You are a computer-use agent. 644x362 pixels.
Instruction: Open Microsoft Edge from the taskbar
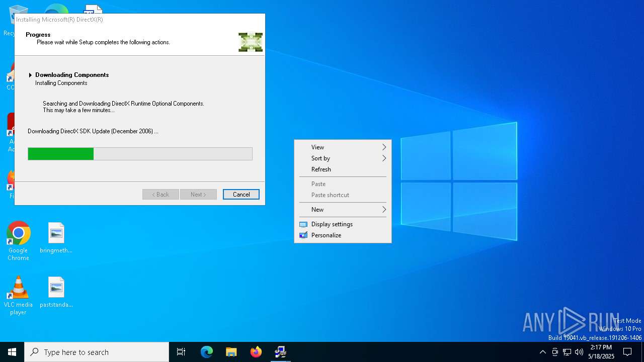tap(207, 352)
